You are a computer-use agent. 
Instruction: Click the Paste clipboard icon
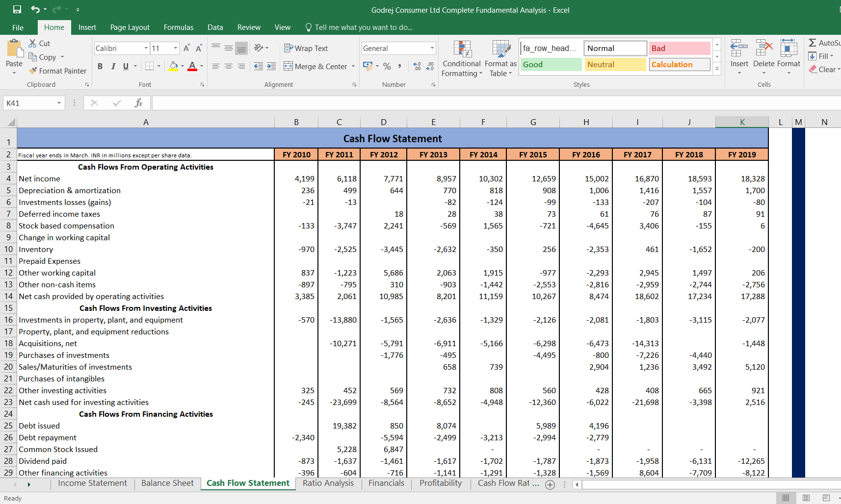(x=14, y=49)
